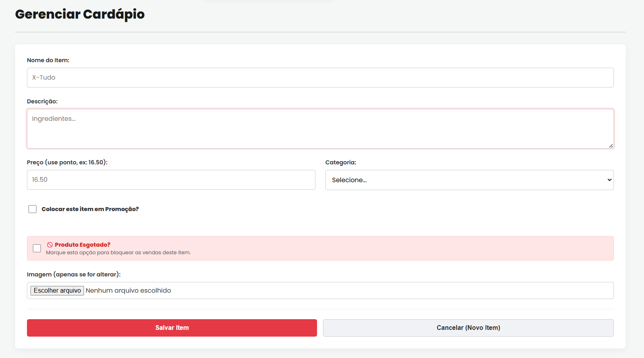Click the chevron arrow of Categoria select
The image size is (644, 358).
[609, 180]
